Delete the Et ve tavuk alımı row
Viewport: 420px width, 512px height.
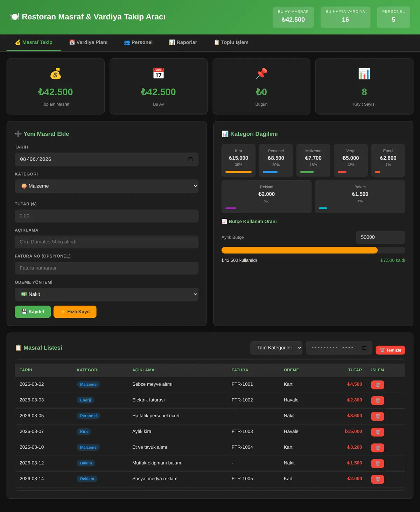(x=377, y=448)
